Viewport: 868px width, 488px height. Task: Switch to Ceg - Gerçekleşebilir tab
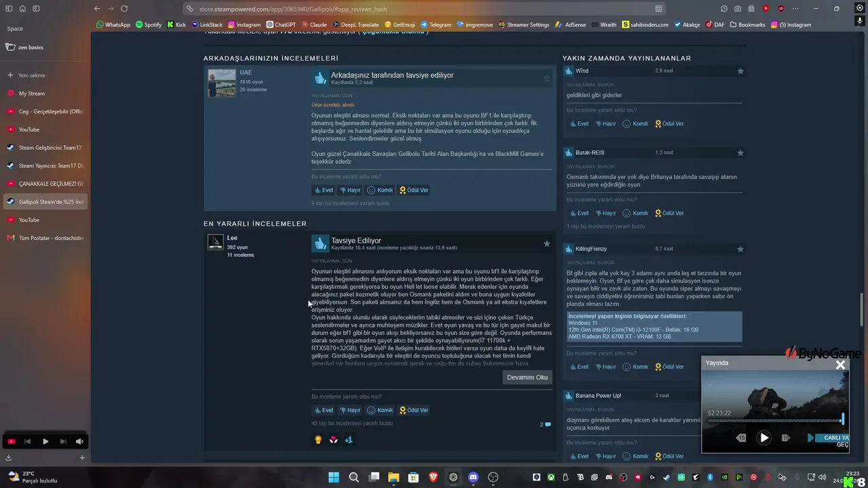tap(45, 111)
